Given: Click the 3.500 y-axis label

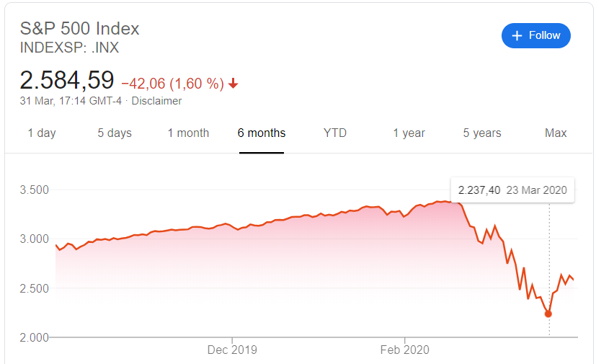Looking at the screenshot, I should click(33, 190).
